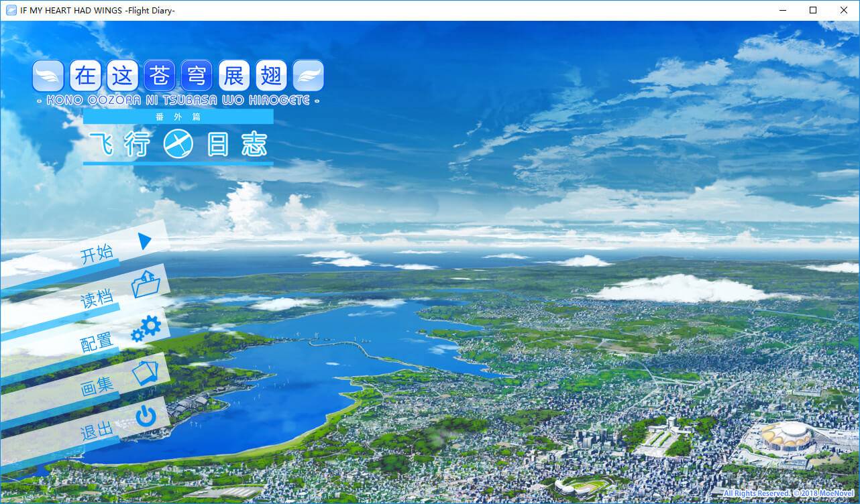Open settings via the gears icon

click(146, 328)
